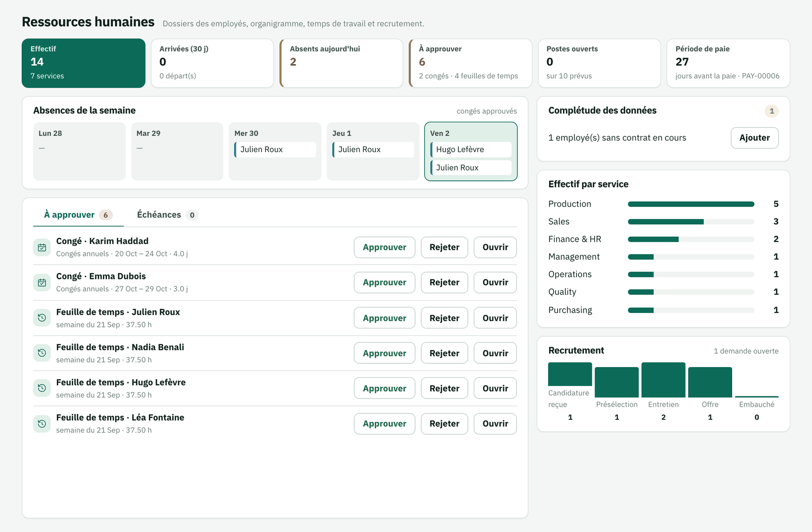
Task: Approve Karim Haddad's leave request
Action: [x=384, y=247]
